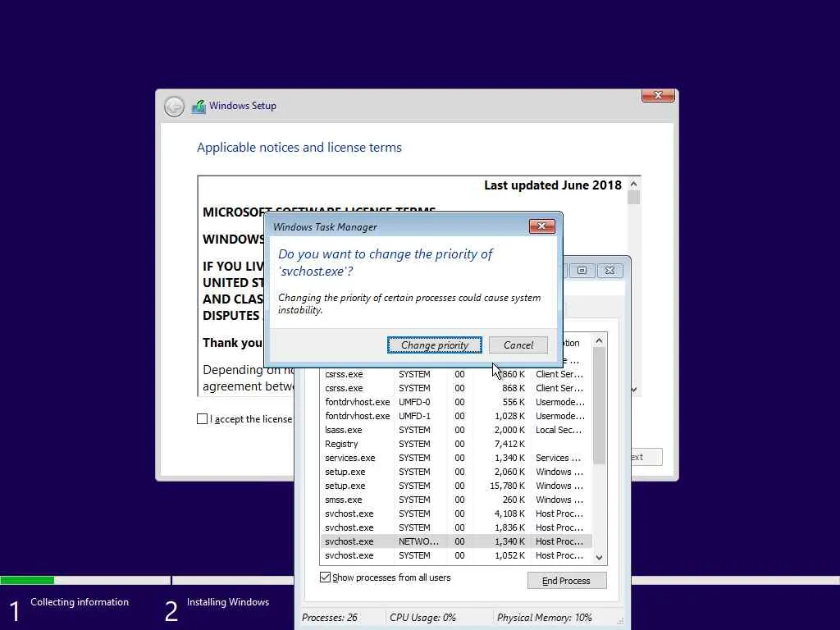Viewport: 840px width, 630px height.
Task: Select highlighted svchost.exe NETWO... row
Action: pyautogui.click(x=456, y=541)
